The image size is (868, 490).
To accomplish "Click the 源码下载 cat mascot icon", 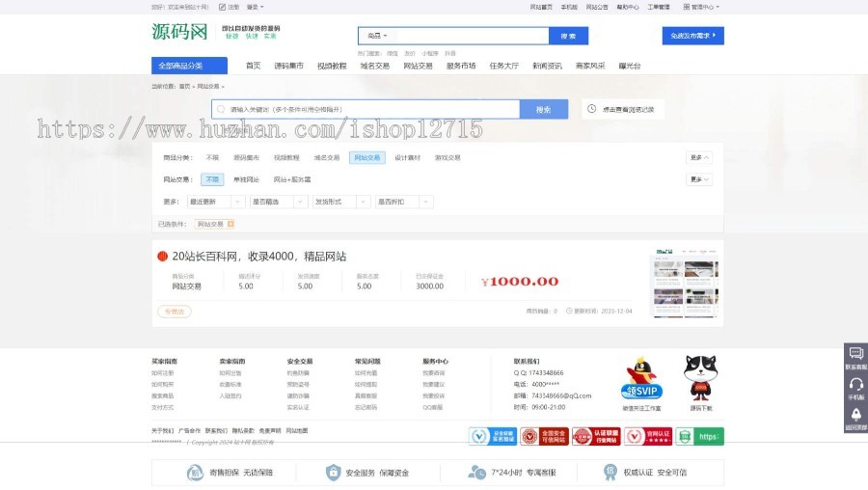I will 701,378.
